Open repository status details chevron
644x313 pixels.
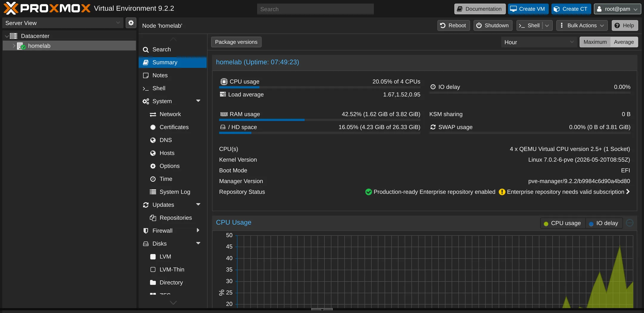(628, 192)
